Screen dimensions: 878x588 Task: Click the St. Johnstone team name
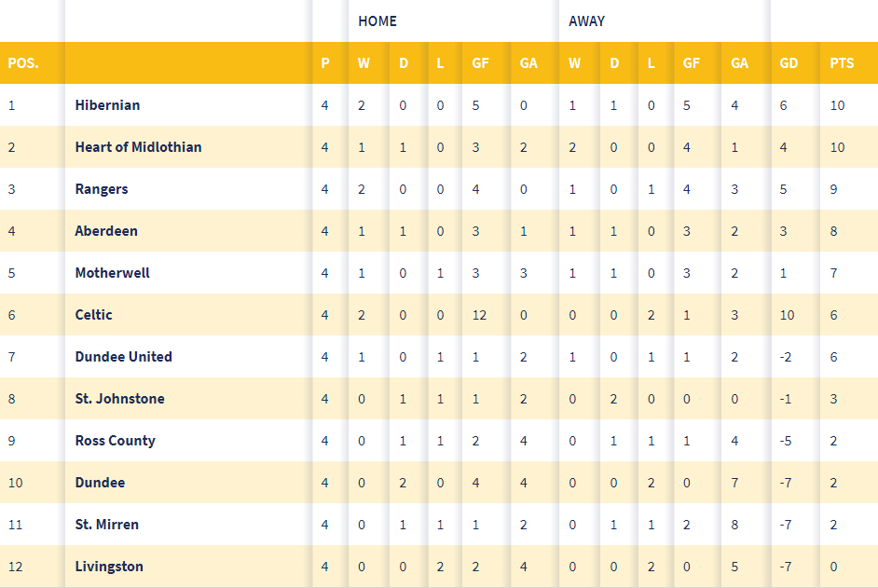[120, 399]
